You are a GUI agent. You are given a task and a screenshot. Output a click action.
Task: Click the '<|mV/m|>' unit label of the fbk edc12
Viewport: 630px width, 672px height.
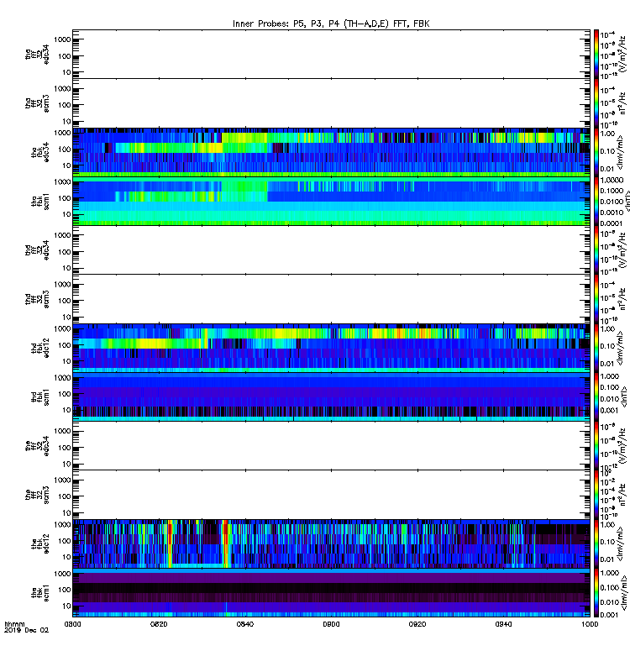[x=620, y=543]
